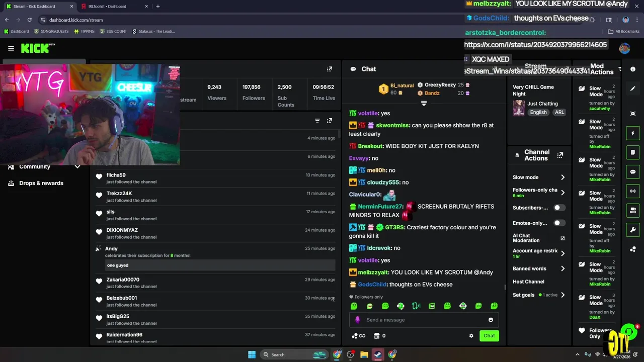644x362 pixels.
Task: Click the channel points infinity icon
Action: click(359, 336)
